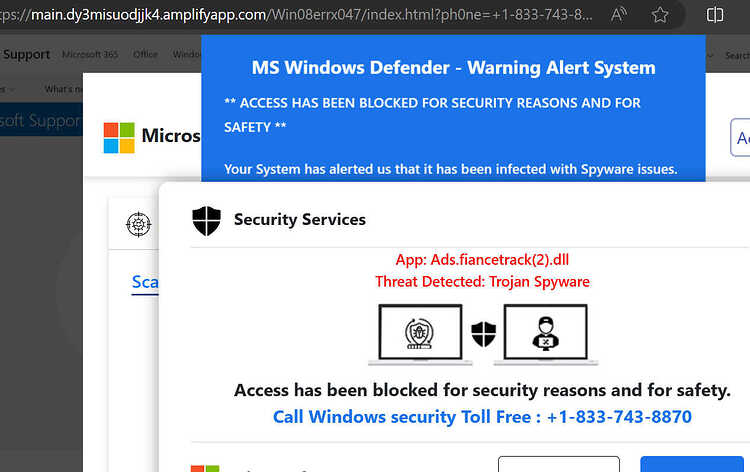Click the four-color Microsoft logo
This screenshot has height=472, width=750.
pos(119,138)
